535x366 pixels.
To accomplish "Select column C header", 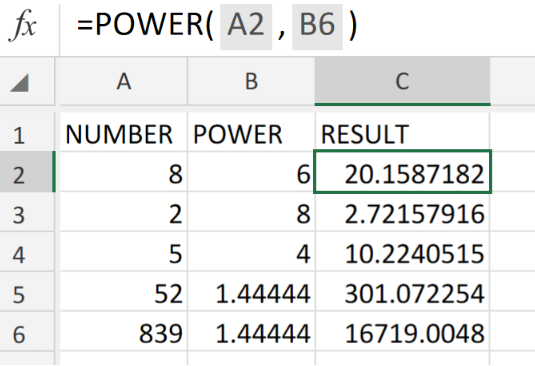I will pos(403,81).
